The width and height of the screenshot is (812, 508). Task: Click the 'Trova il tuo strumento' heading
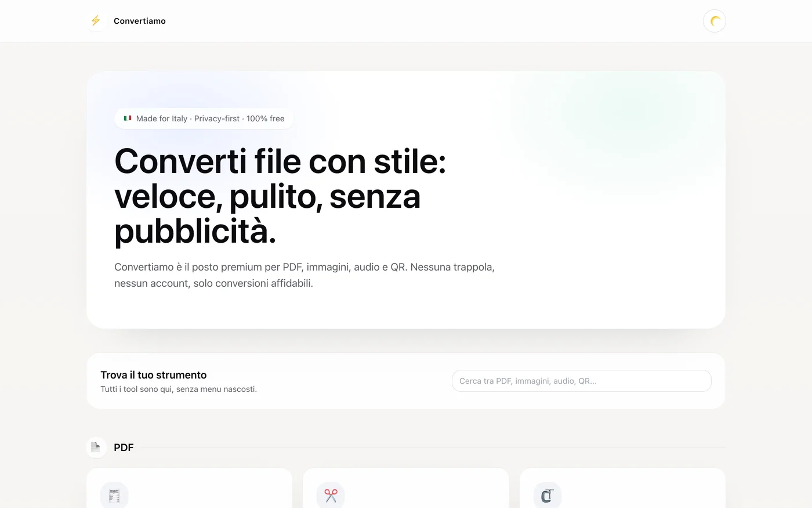pos(154,375)
